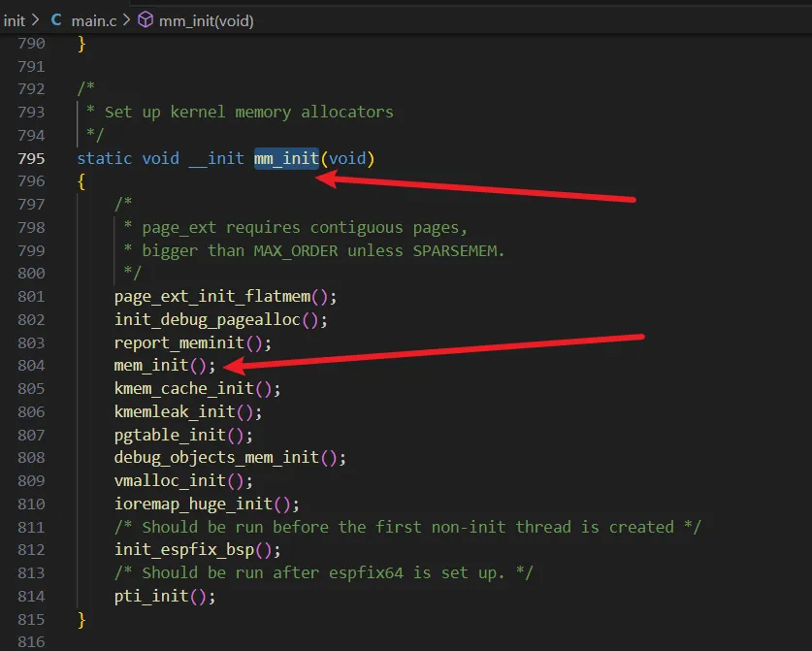The image size is (812, 651).
Task: Click the C file icon in breadcrumb
Action: pos(55,20)
